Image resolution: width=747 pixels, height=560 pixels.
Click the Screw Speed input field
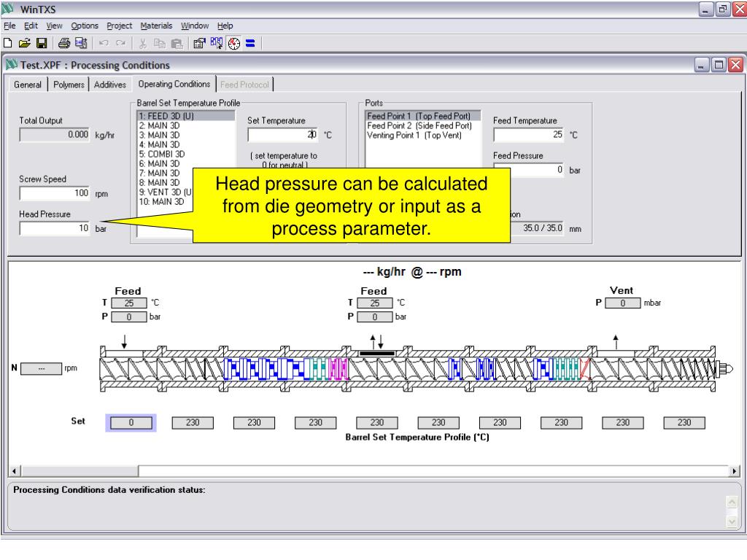click(x=54, y=192)
